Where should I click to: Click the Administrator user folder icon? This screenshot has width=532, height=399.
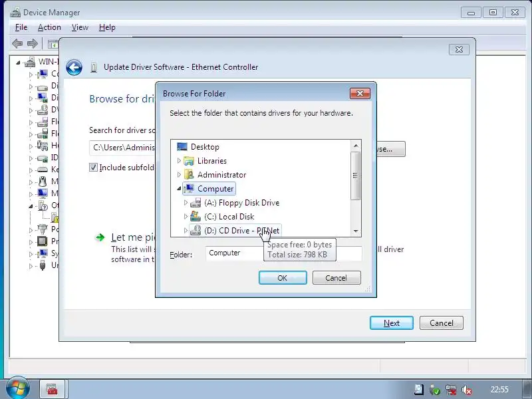click(x=189, y=175)
